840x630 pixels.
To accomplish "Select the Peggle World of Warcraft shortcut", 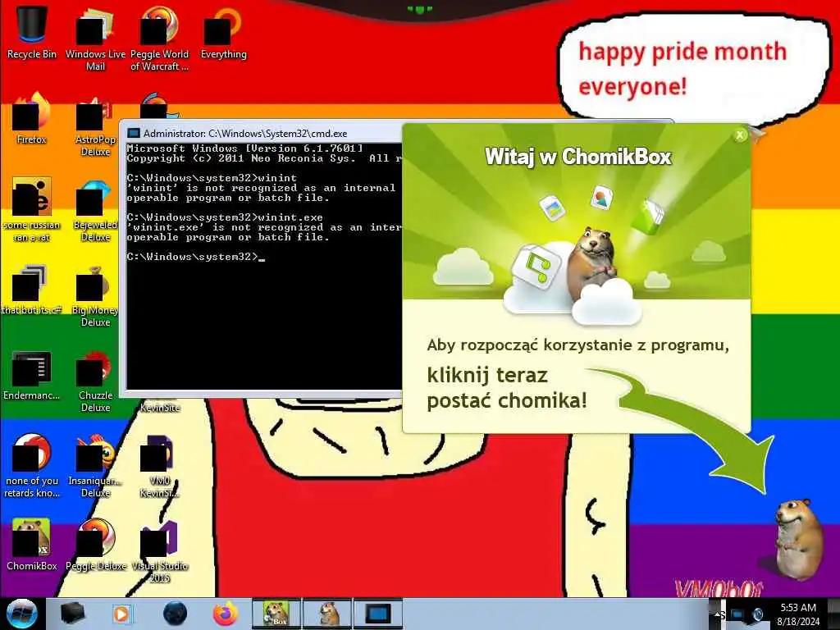I will point(159,38).
